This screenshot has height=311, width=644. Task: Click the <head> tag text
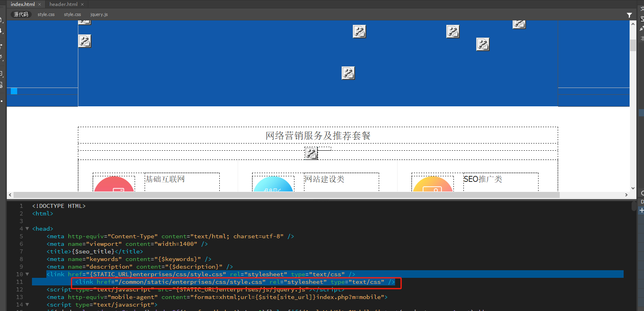pos(42,229)
